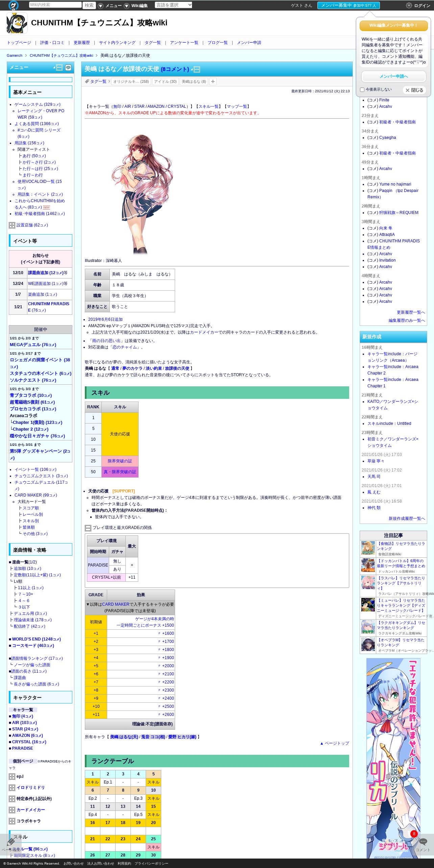Open 恋のチャイム song link

point(125,347)
